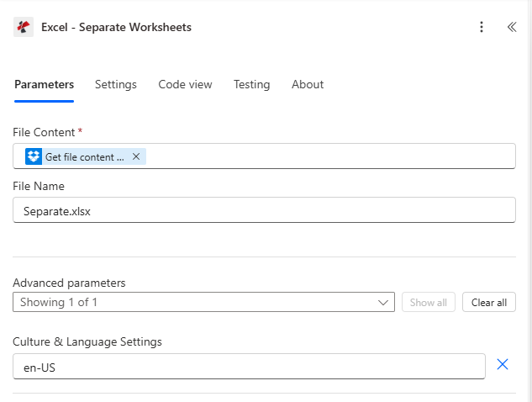Remove the Get file content token
The height and width of the screenshot is (402, 532).
tap(136, 156)
